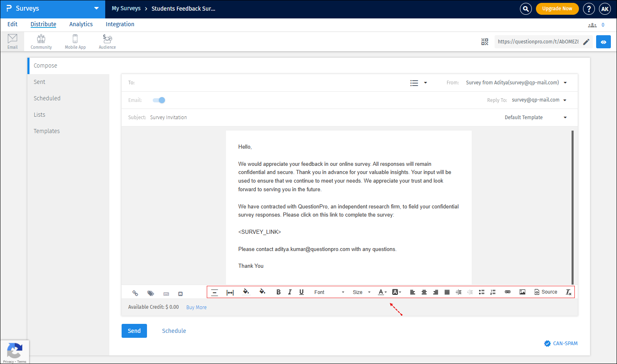
Task: Open the Community distribution channel
Action: (41, 41)
